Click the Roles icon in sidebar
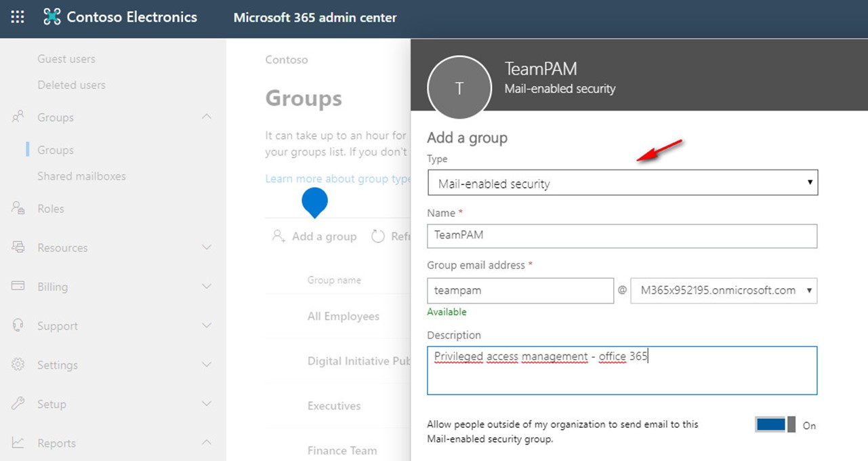The image size is (868, 461). click(x=18, y=208)
